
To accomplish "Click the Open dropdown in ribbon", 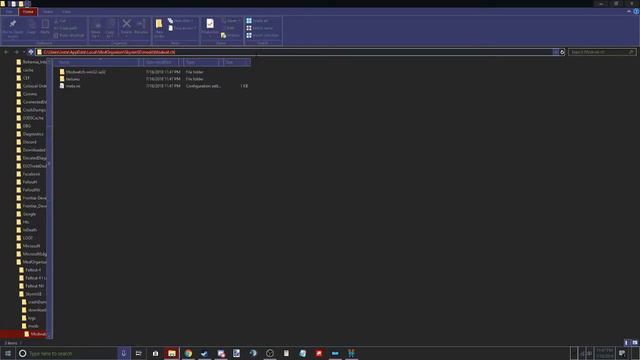I will [x=231, y=21].
